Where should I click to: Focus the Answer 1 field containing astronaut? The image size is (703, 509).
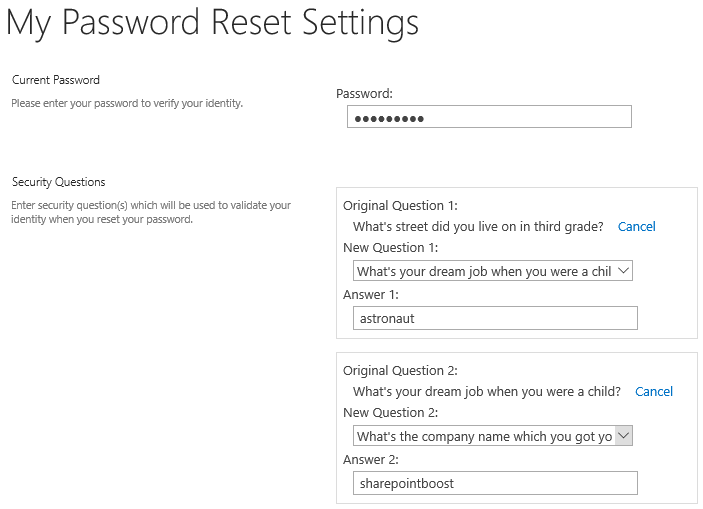pyautogui.click(x=495, y=318)
